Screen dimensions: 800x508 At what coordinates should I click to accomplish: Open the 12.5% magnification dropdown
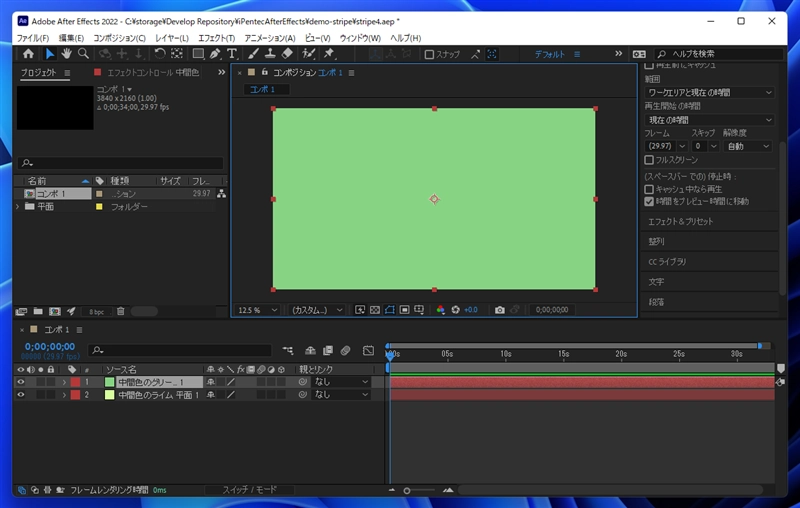click(258, 310)
